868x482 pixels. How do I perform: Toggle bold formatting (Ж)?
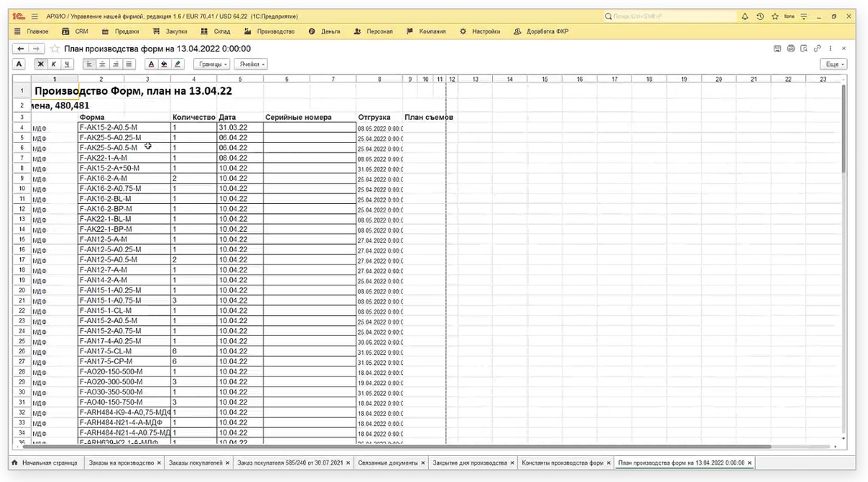click(x=41, y=64)
